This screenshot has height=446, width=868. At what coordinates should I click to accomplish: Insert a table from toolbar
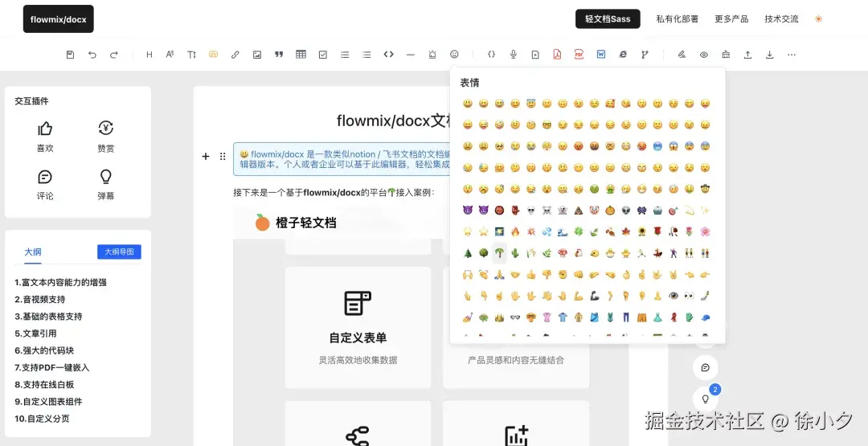tap(301, 54)
